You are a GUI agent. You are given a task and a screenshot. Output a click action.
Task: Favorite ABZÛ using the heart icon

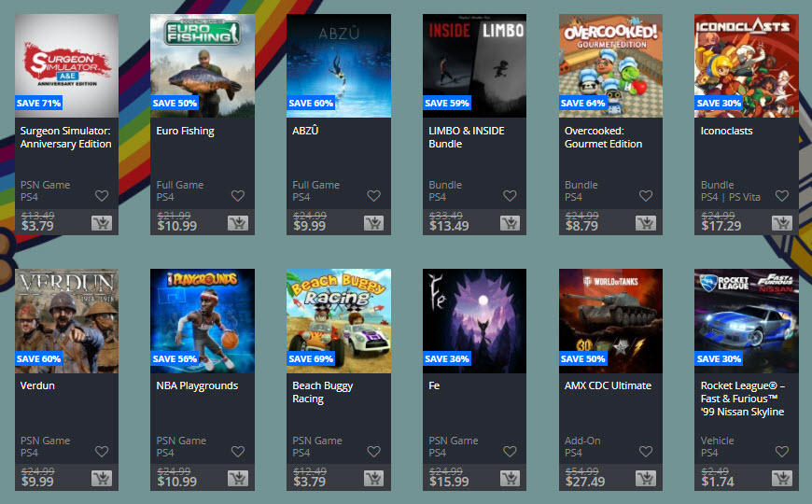[x=373, y=196]
